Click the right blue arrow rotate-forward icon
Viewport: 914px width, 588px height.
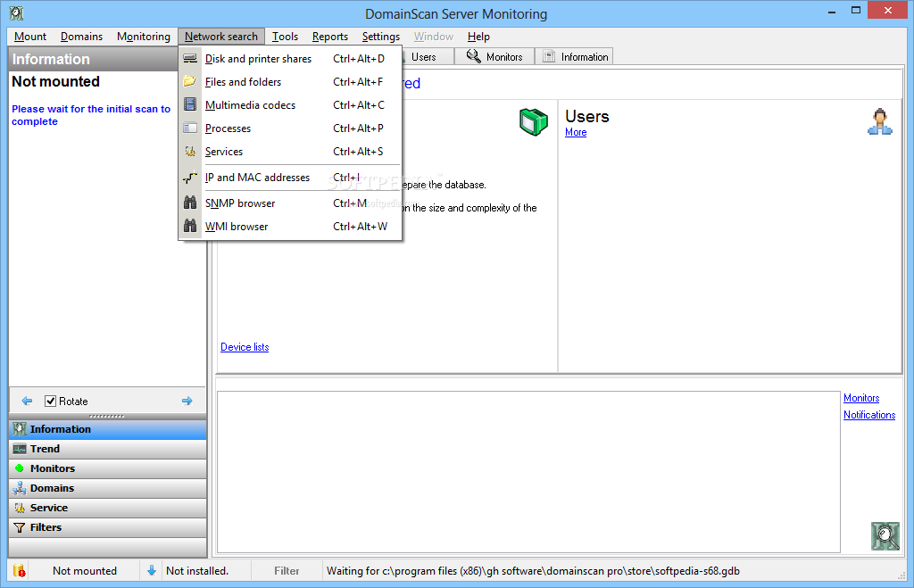[187, 401]
